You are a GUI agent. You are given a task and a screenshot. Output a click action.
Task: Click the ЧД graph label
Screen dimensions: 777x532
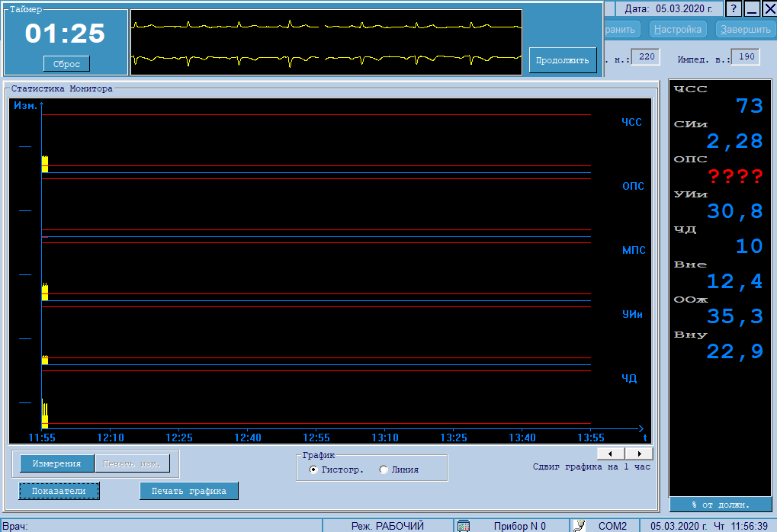coord(629,379)
